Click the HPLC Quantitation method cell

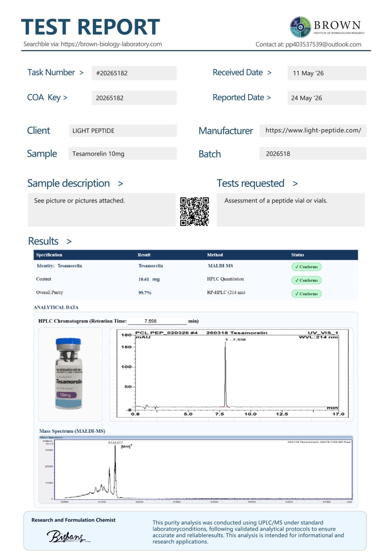(x=225, y=279)
